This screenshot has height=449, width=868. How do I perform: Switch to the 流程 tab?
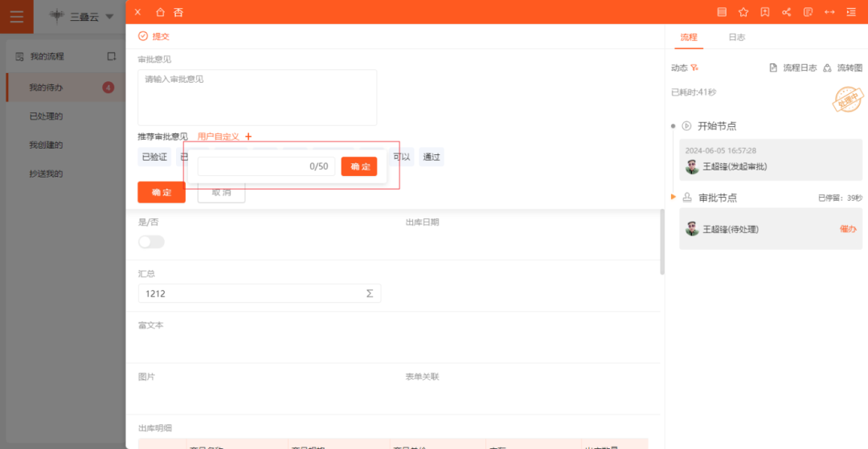(x=690, y=37)
